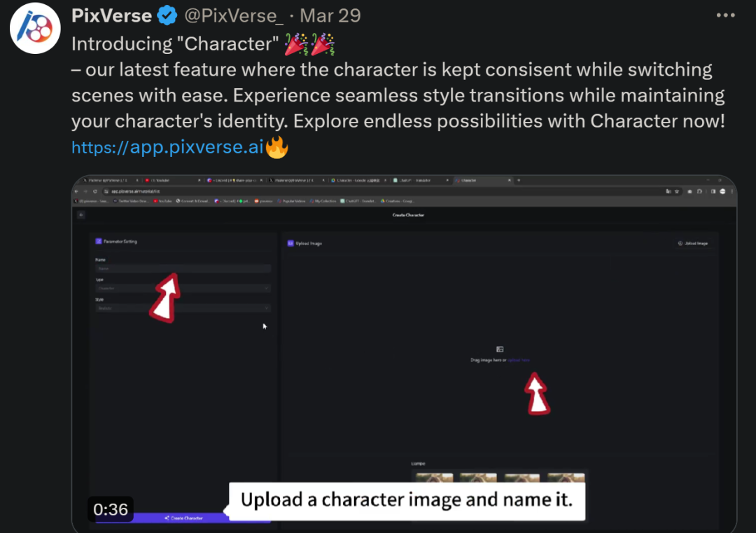
Task: Click PixVerse's profile avatar
Action: click(x=35, y=28)
